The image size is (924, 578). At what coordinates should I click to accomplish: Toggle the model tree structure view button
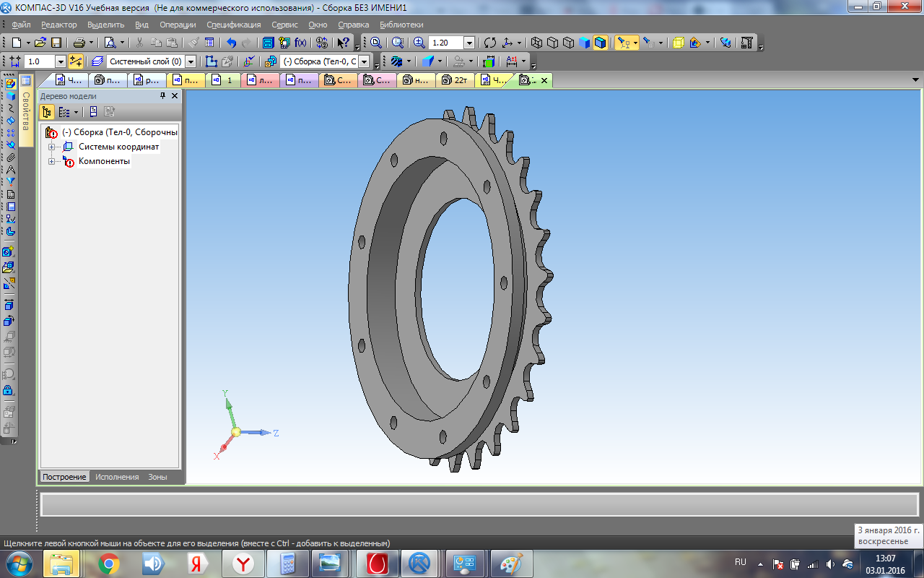pyautogui.click(x=47, y=112)
